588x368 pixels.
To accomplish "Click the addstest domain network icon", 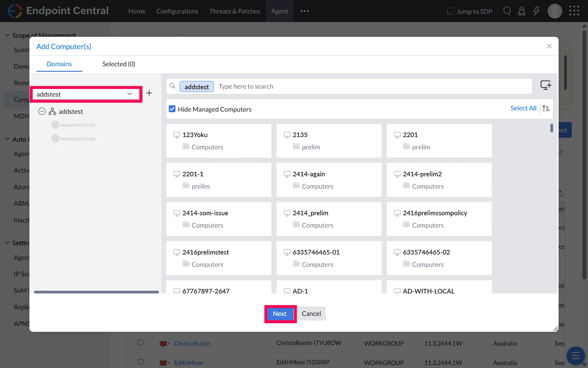I will (x=52, y=111).
